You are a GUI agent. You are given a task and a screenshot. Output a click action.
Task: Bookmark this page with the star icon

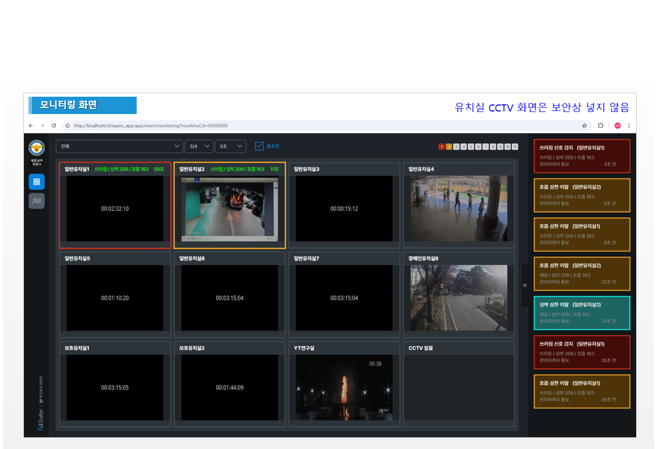(x=585, y=126)
